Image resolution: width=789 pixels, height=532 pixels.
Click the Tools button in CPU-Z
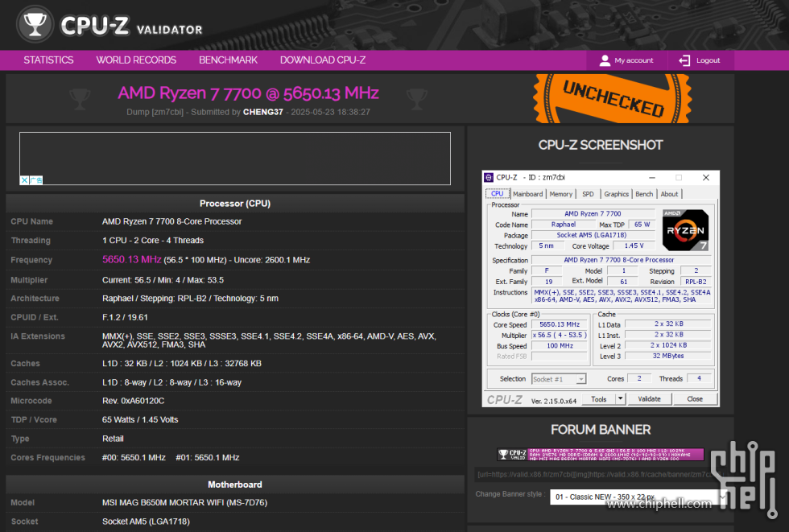(599, 398)
